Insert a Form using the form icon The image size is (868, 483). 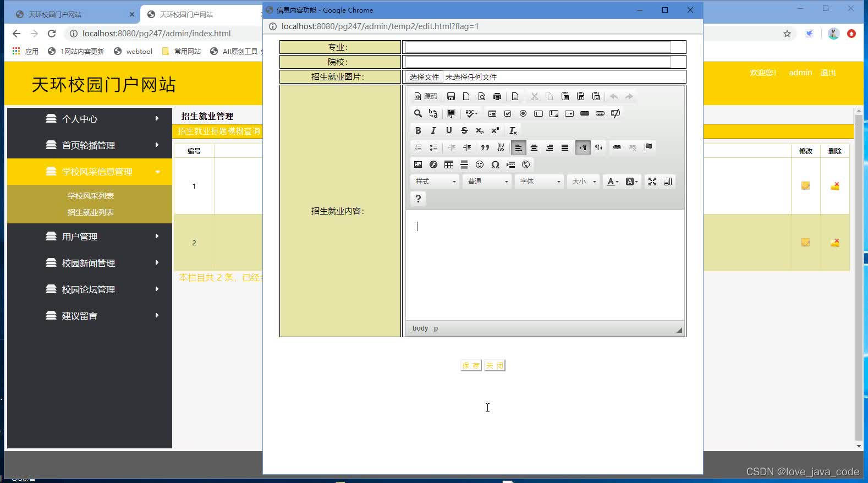click(x=492, y=113)
